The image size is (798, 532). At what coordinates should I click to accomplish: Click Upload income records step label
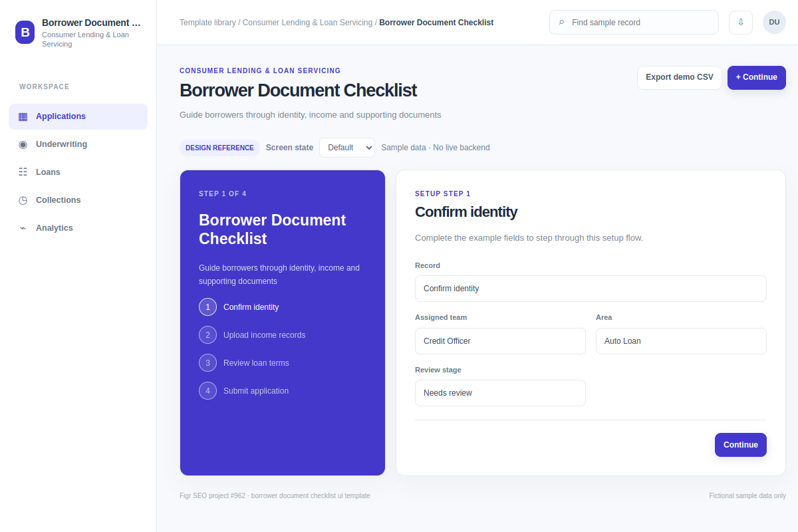click(265, 335)
